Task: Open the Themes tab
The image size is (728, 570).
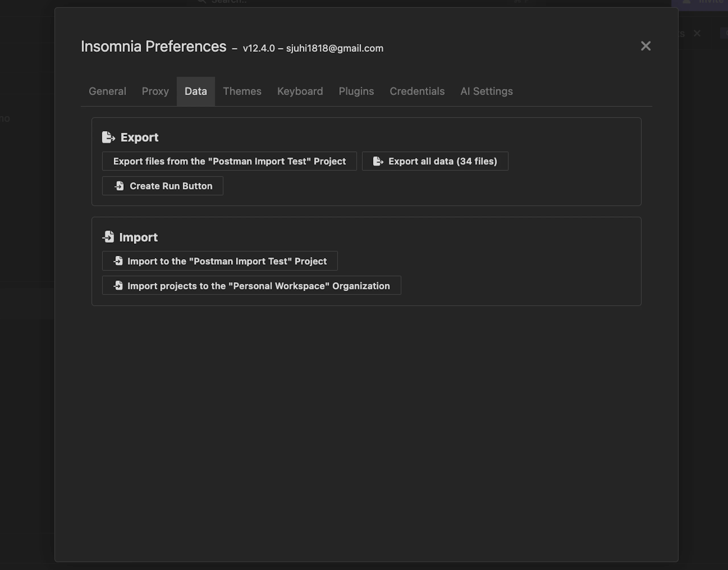Action: pyautogui.click(x=242, y=91)
